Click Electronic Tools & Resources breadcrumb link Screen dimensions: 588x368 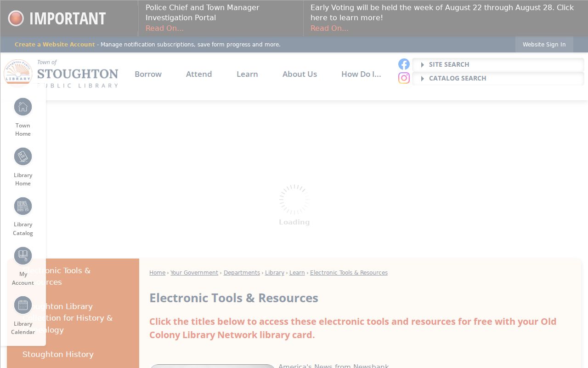(349, 273)
